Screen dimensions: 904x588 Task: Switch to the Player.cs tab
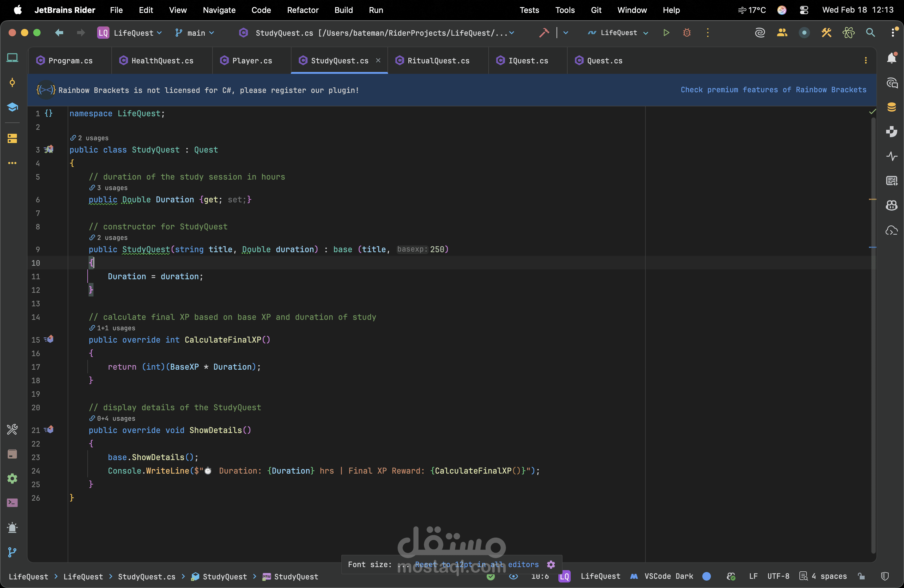pyautogui.click(x=252, y=61)
